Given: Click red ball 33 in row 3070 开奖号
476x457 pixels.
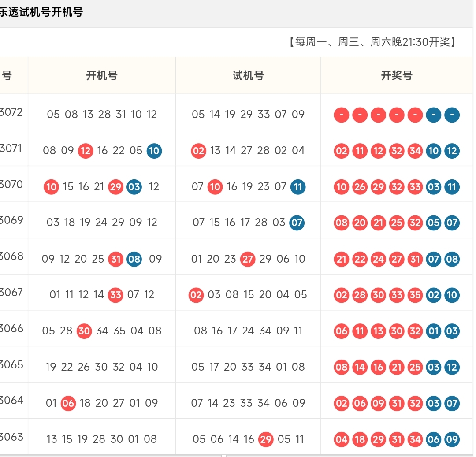Looking at the screenshot, I should 415,187.
